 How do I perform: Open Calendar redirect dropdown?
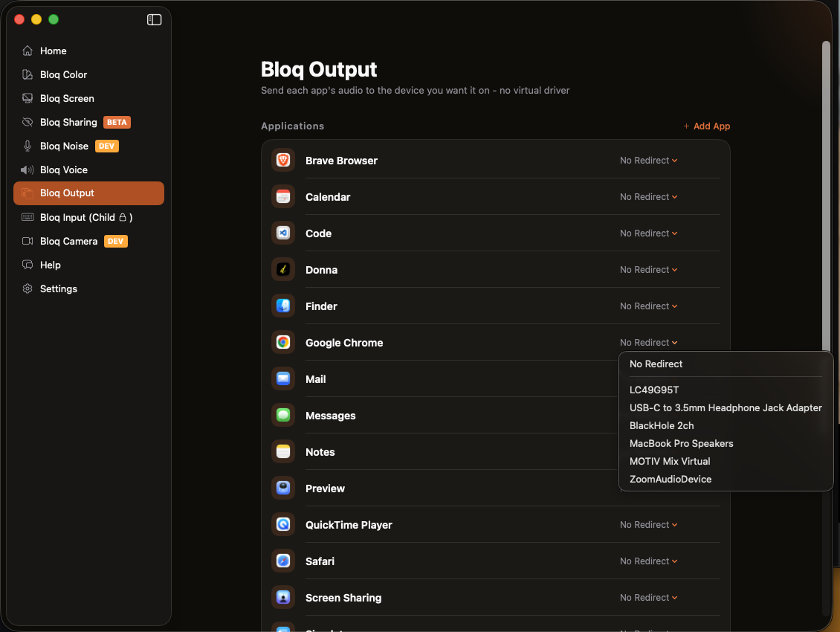click(x=648, y=197)
